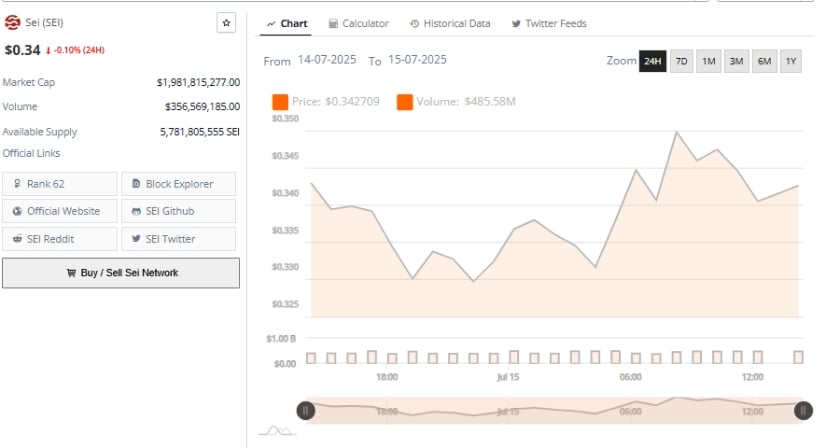This screenshot has height=448, width=825.
Task: Open the Calculator tab
Action: click(x=358, y=24)
